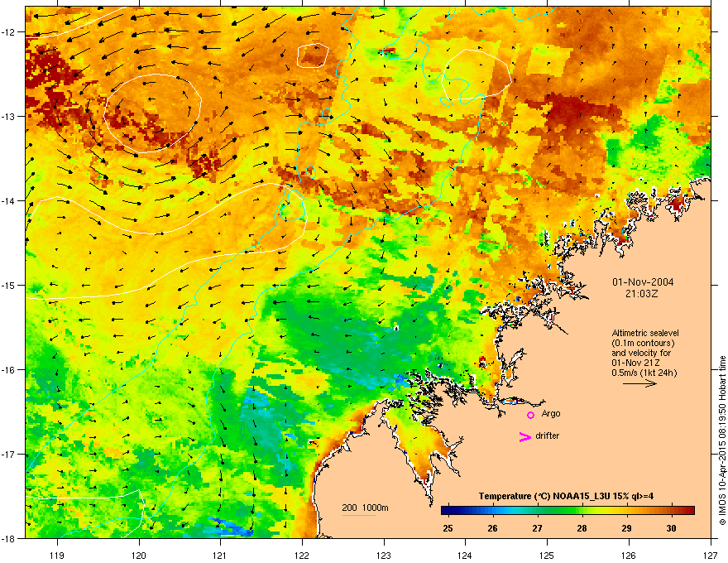The image size is (728, 563).
Task: Click the IMOS Hobart time copyright text
Action: 722,440
